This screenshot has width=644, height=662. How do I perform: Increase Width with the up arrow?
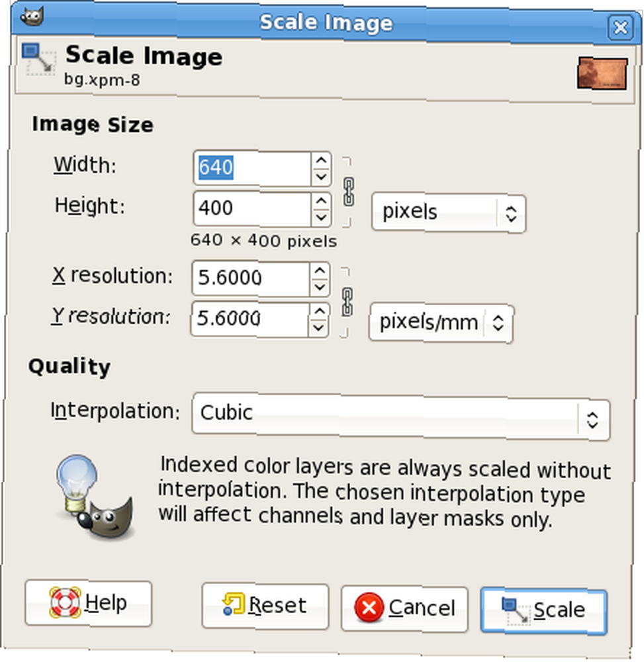coord(322,160)
